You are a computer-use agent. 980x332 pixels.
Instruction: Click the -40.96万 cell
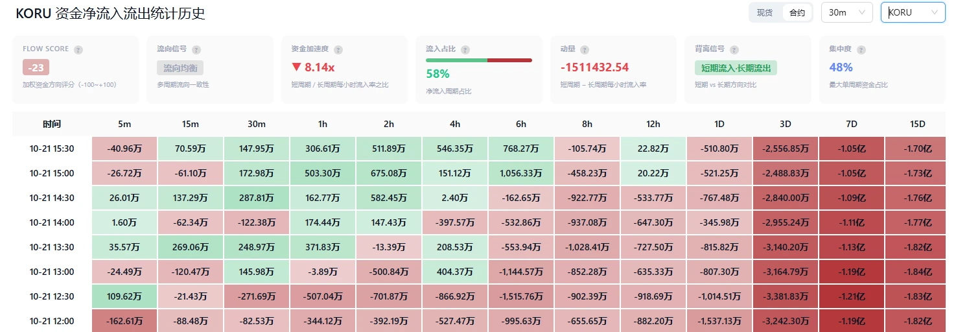[x=124, y=148]
